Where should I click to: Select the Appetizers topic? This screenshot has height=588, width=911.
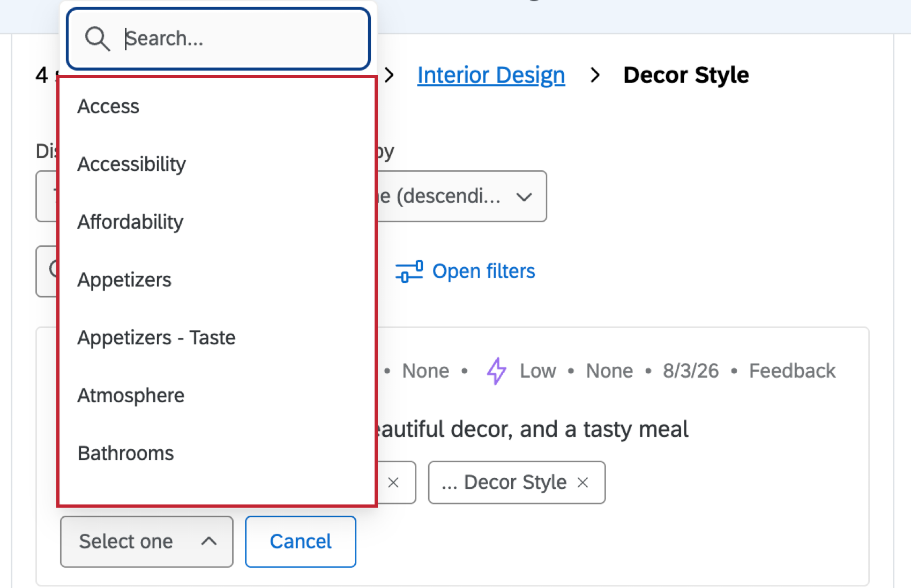click(x=217, y=280)
